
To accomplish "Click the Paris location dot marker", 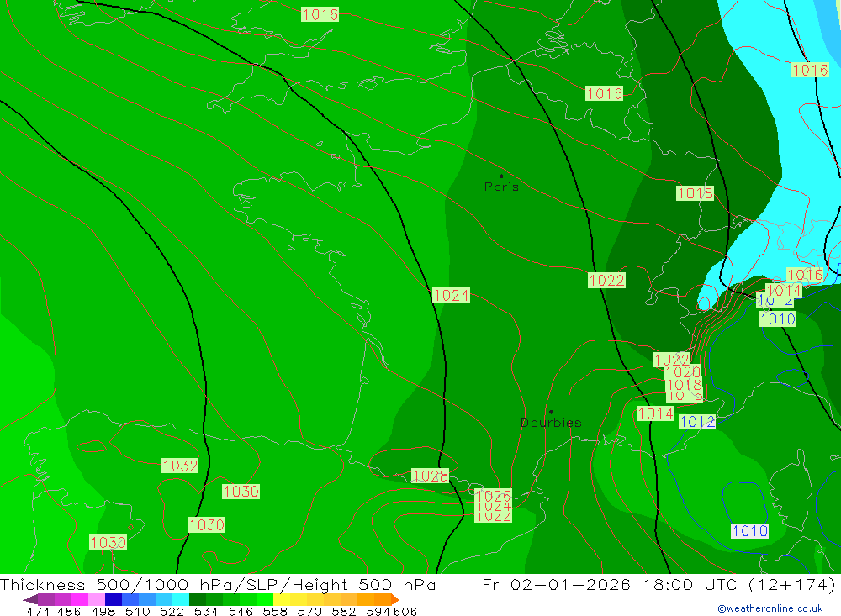I will click(501, 176).
